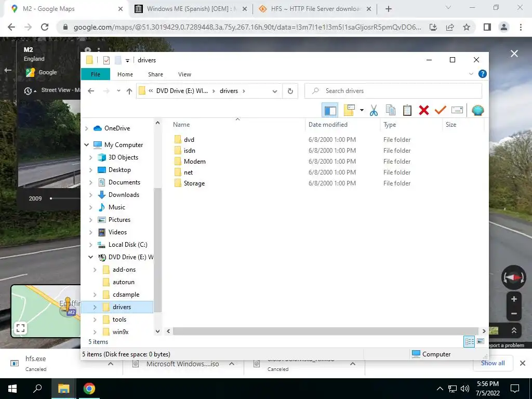Click the quick access Properties checkmark icon

(x=106, y=60)
